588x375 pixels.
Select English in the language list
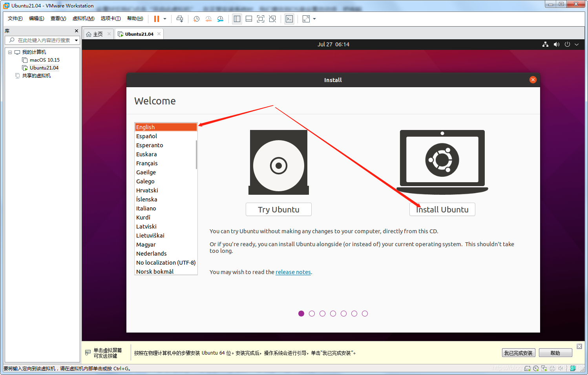[x=166, y=127]
